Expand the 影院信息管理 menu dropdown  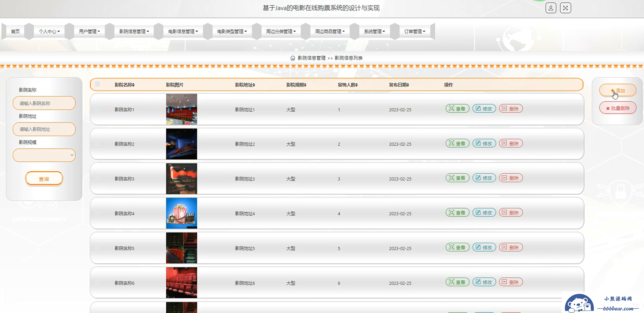tap(134, 31)
